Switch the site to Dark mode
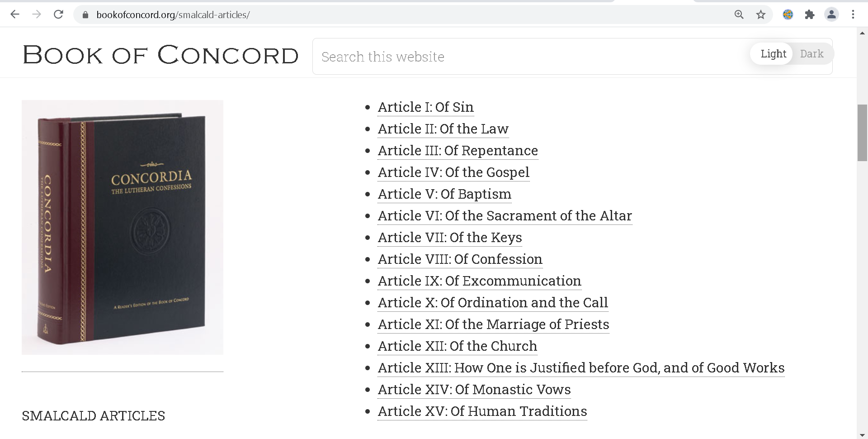 (811, 53)
